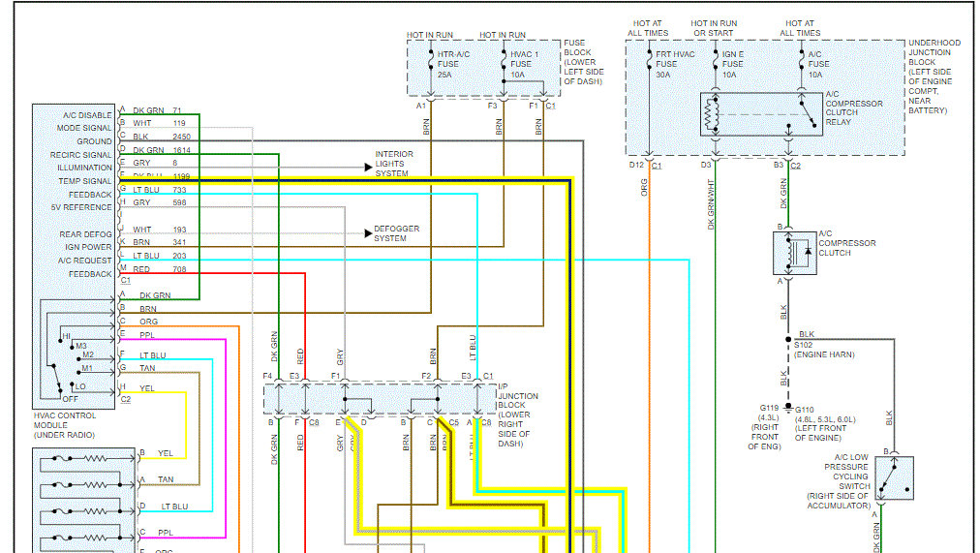Click the FRT HVAC fuse symbol
The image size is (980, 553).
(650, 61)
